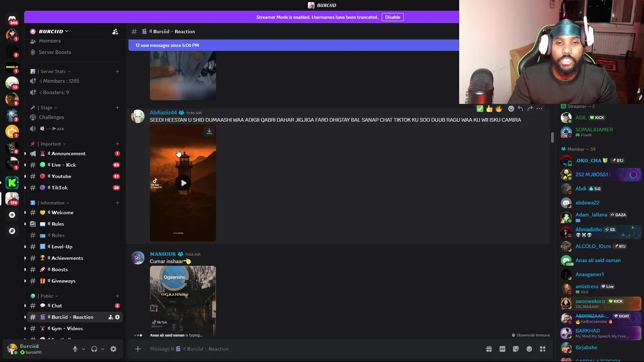The width and height of the screenshot is (644, 362).
Task: Click the attach file plus button
Action: (x=138, y=349)
